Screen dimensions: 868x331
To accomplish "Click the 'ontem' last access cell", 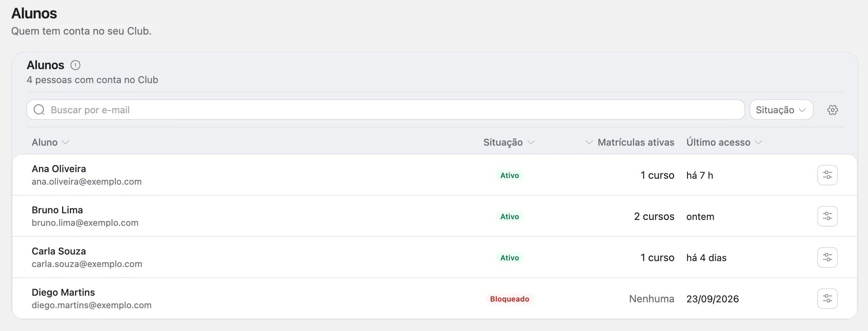I will tap(700, 216).
